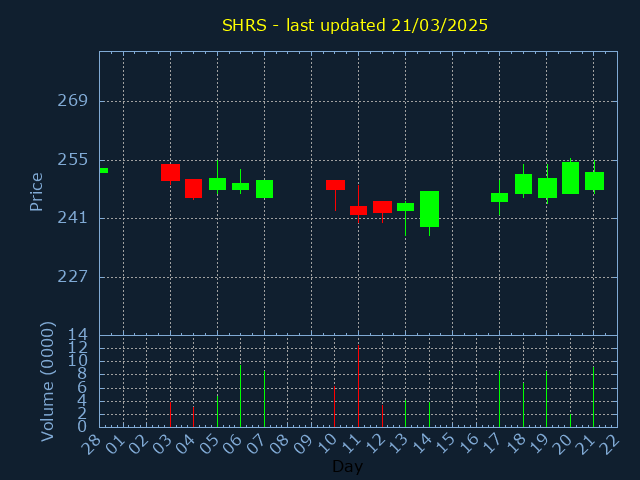The height and width of the screenshot is (480, 640).
Task: Click the short red volume bar for day 12
Action: (x=382, y=416)
